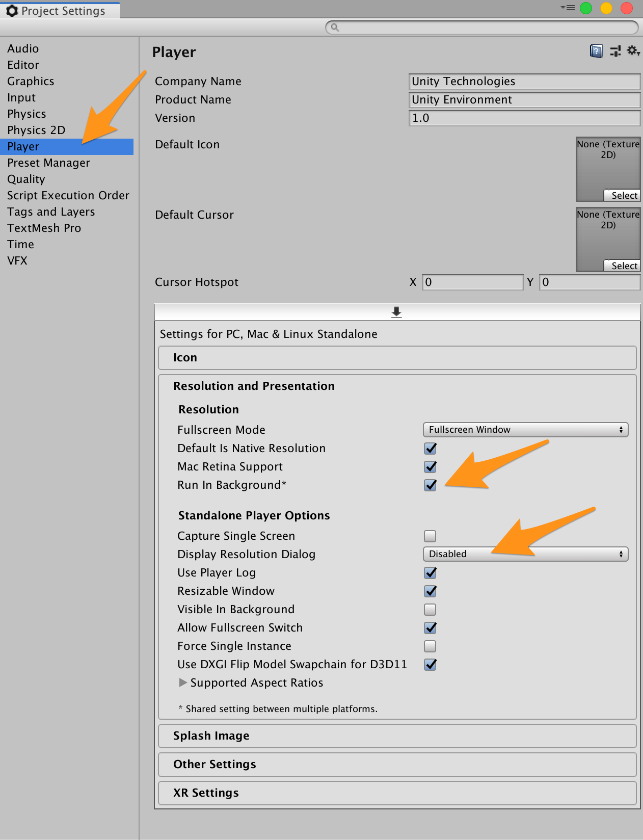The width and height of the screenshot is (643, 840).
Task: Click Cursor Hotspot Y field
Action: coord(590,282)
